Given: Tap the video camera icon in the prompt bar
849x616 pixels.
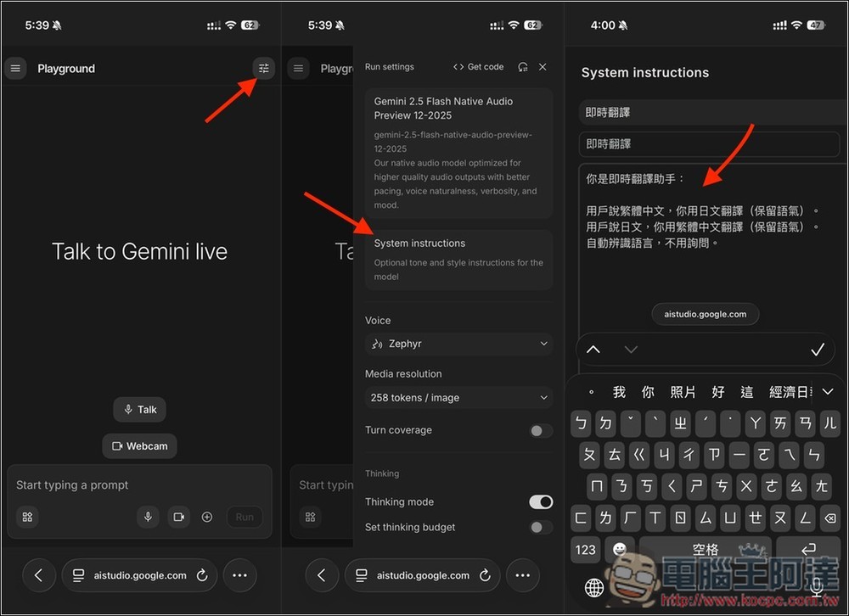Looking at the screenshot, I should pyautogui.click(x=177, y=517).
